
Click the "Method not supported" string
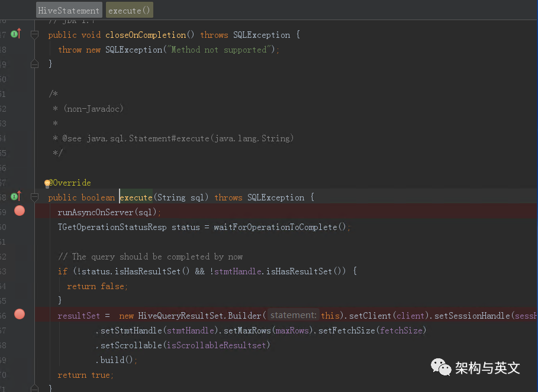[x=219, y=50]
